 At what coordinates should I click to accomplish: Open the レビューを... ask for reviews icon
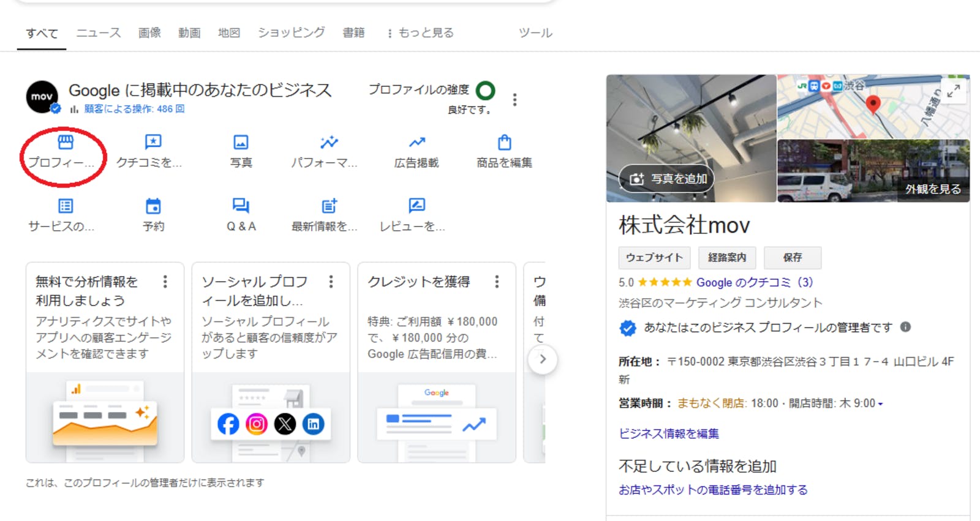(x=417, y=206)
